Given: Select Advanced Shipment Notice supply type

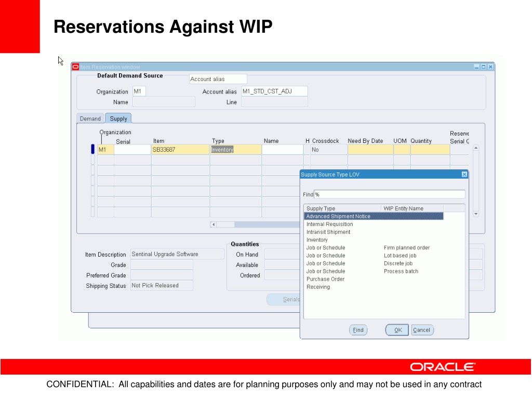Looking at the screenshot, I should tap(374, 216).
